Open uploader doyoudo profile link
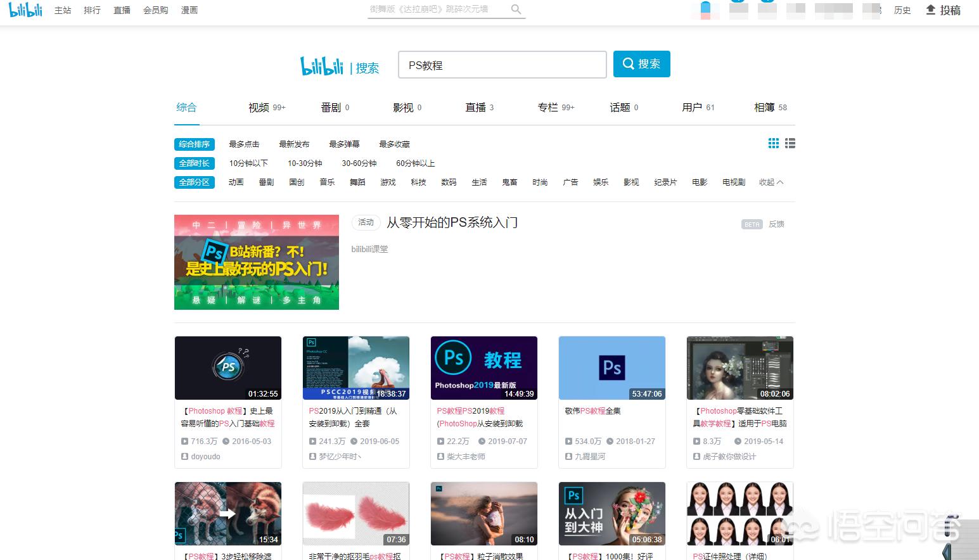The image size is (979, 560). [x=205, y=457]
